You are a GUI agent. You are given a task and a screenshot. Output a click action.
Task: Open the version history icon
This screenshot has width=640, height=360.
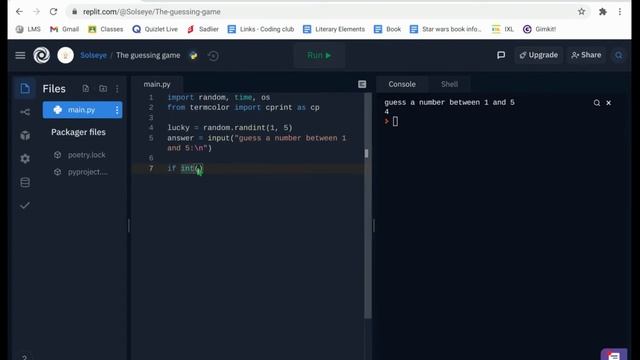click(x=213, y=56)
